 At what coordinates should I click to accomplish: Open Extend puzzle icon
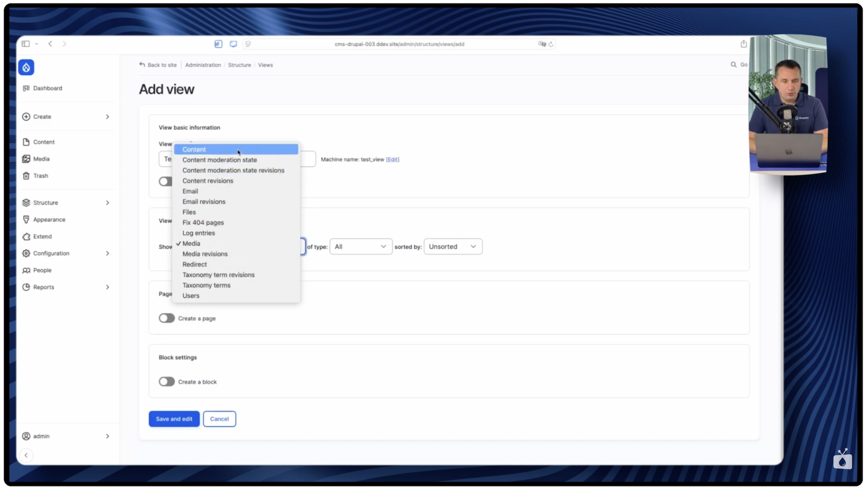[x=26, y=237]
